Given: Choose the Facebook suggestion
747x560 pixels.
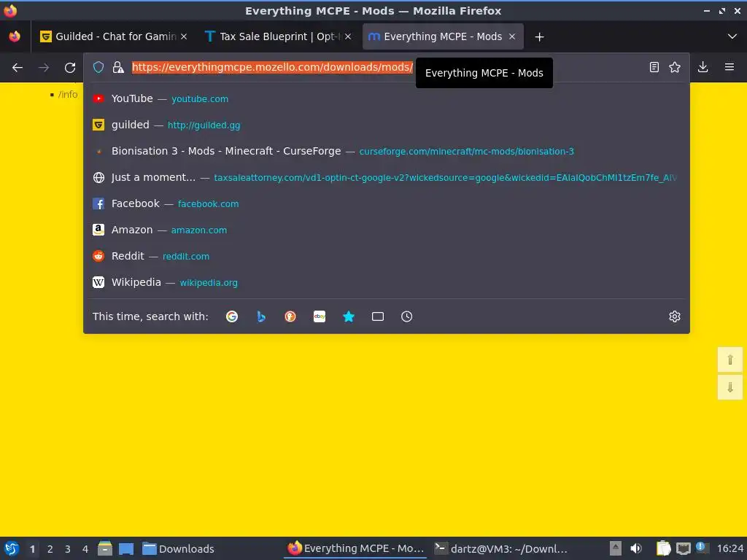Looking at the screenshot, I should (x=387, y=203).
